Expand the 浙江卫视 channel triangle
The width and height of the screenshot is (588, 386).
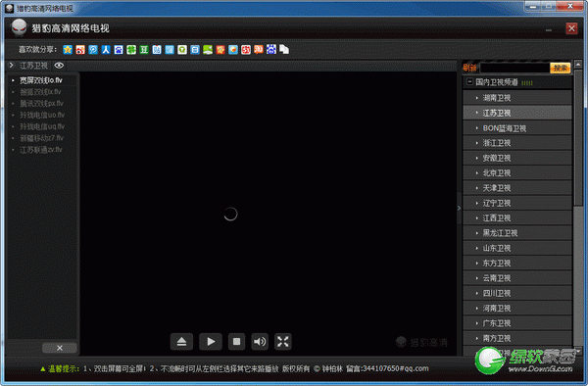point(476,143)
